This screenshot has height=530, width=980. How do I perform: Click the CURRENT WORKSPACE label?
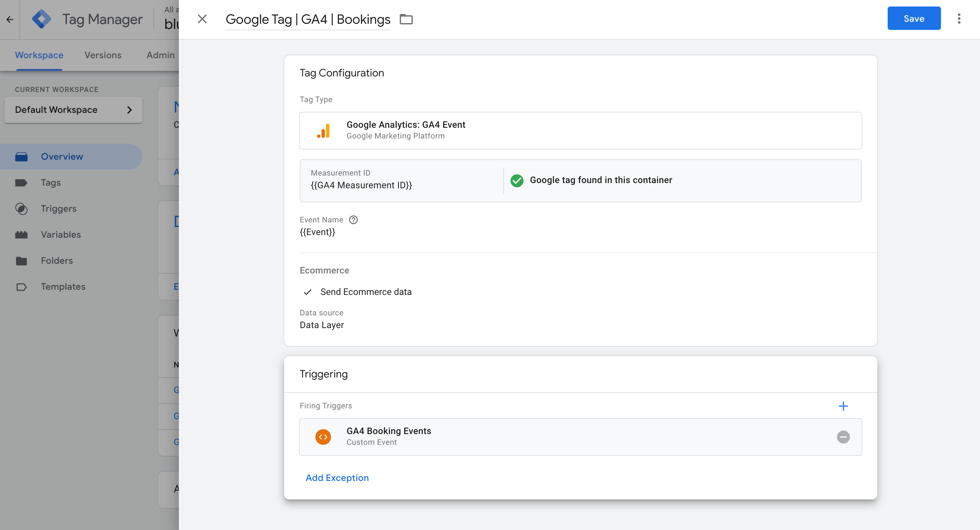(57, 90)
